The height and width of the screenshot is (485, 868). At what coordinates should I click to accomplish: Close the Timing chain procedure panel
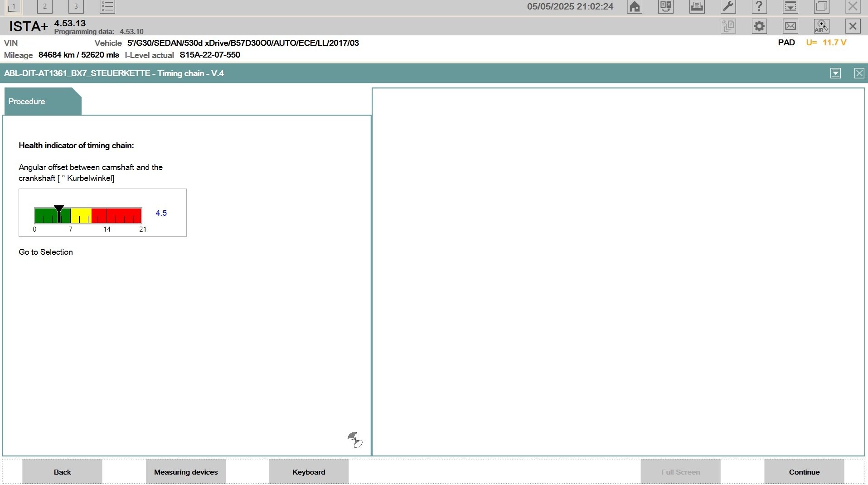tap(859, 73)
